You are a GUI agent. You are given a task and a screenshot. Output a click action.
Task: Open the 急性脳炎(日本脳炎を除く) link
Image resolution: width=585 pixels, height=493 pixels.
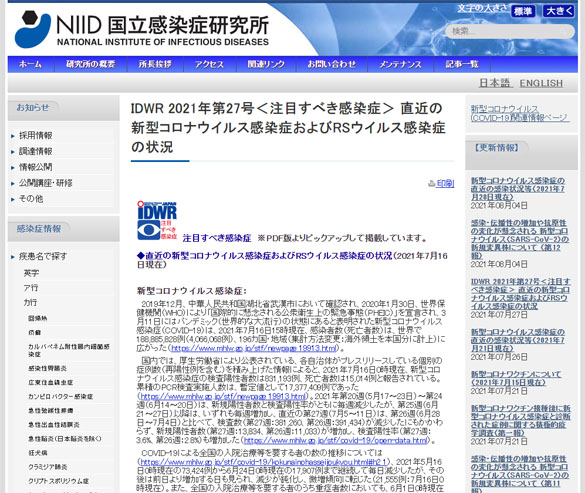click(x=65, y=439)
